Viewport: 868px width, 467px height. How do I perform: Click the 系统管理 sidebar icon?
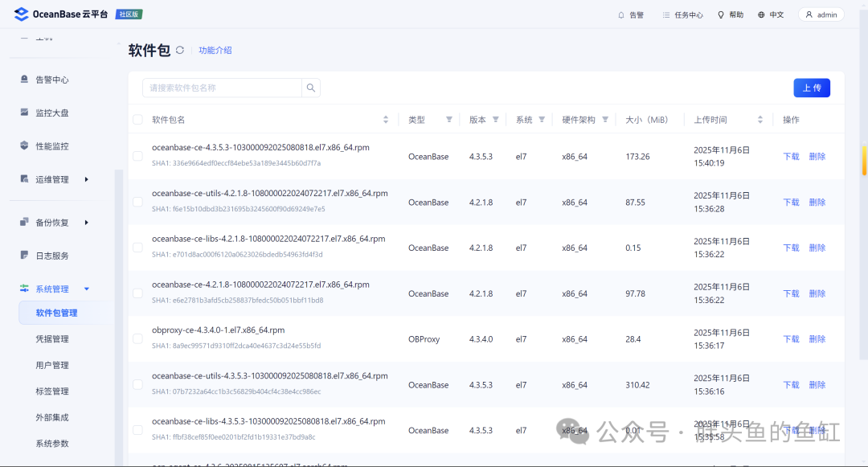(24, 289)
